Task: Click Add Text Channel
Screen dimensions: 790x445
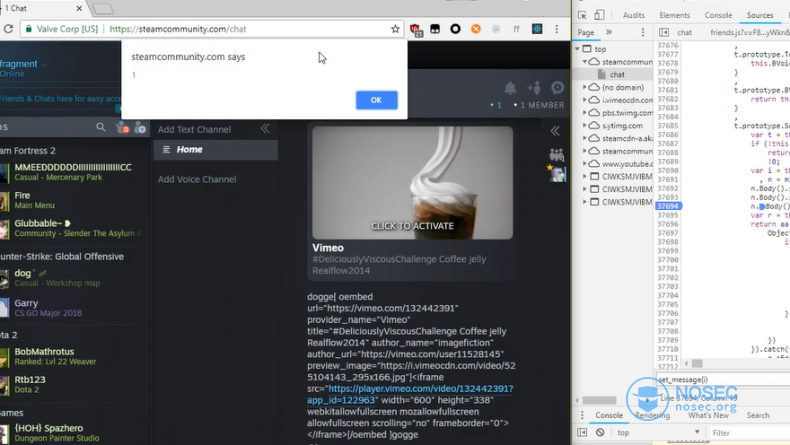Action: (194, 130)
